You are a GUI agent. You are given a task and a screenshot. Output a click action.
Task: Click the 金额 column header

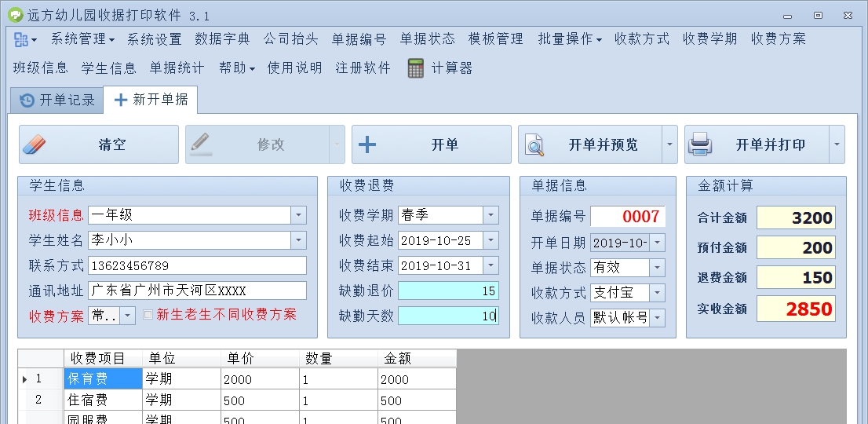pos(418,359)
